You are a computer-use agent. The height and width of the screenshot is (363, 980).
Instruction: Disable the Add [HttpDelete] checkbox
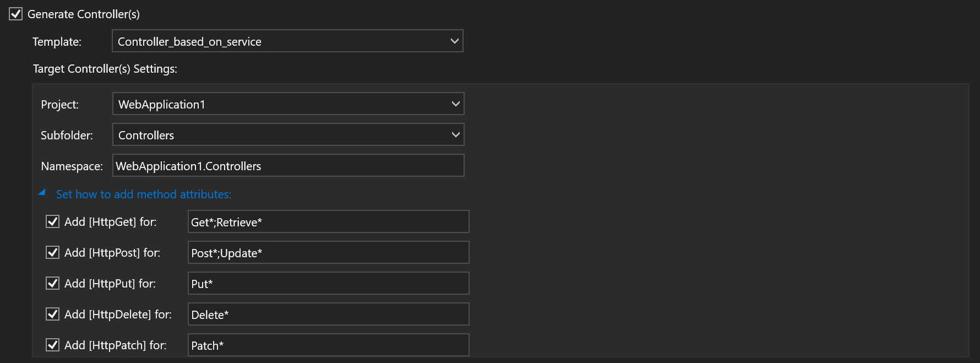52,315
